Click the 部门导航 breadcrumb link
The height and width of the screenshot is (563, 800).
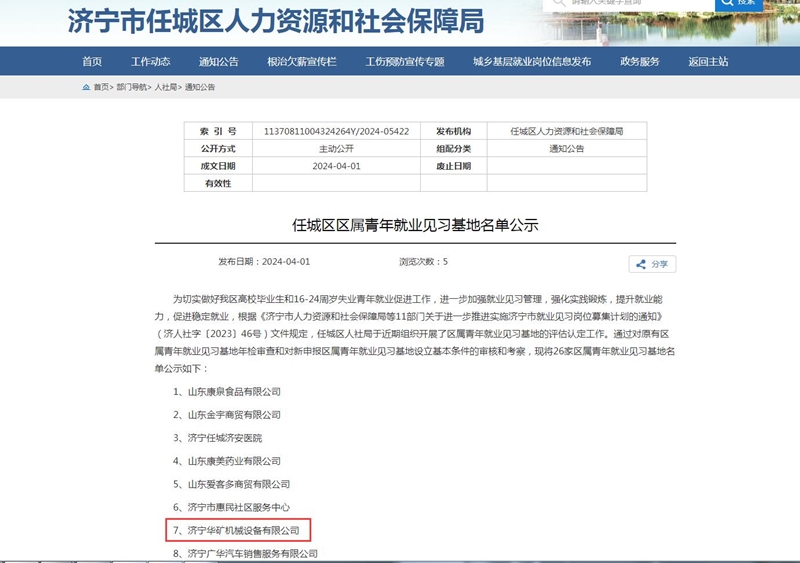tap(131, 88)
